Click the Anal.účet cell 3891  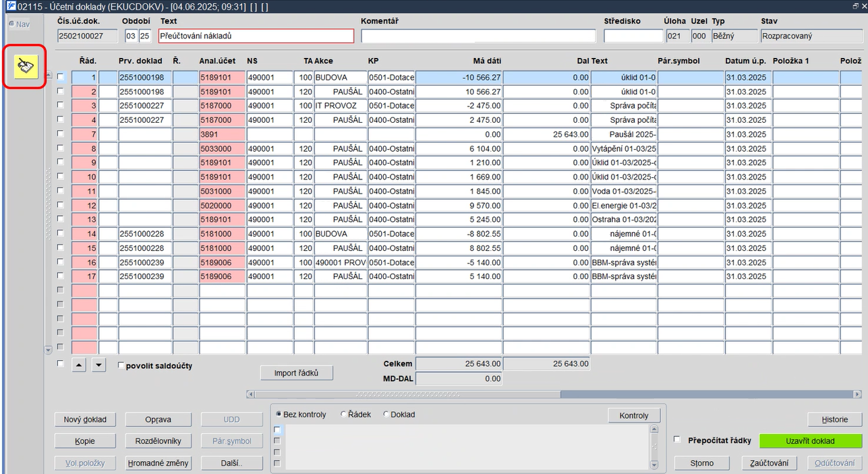pyautogui.click(x=222, y=134)
